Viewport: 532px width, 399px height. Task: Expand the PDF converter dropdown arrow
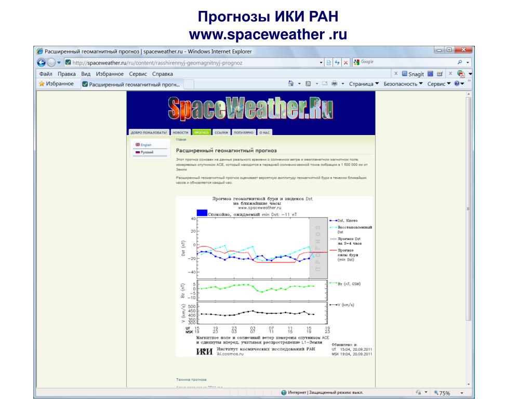pos(470,74)
